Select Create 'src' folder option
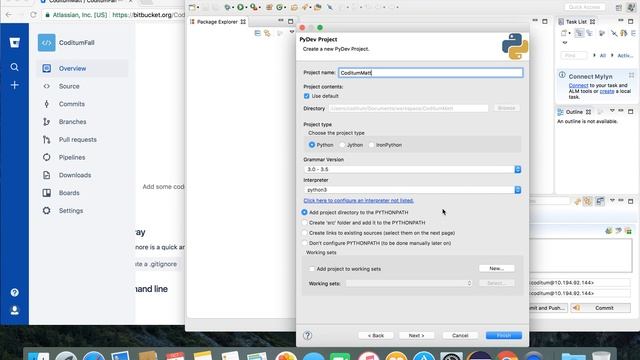 (304, 222)
